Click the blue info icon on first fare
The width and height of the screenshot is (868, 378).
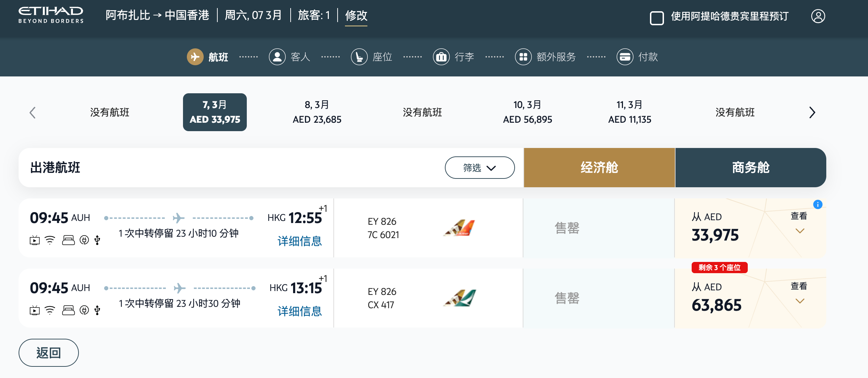point(818,204)
